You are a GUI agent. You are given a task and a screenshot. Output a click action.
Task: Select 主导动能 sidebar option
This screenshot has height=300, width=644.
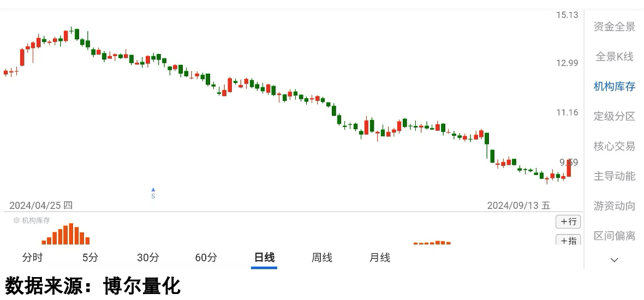[615, 176]
